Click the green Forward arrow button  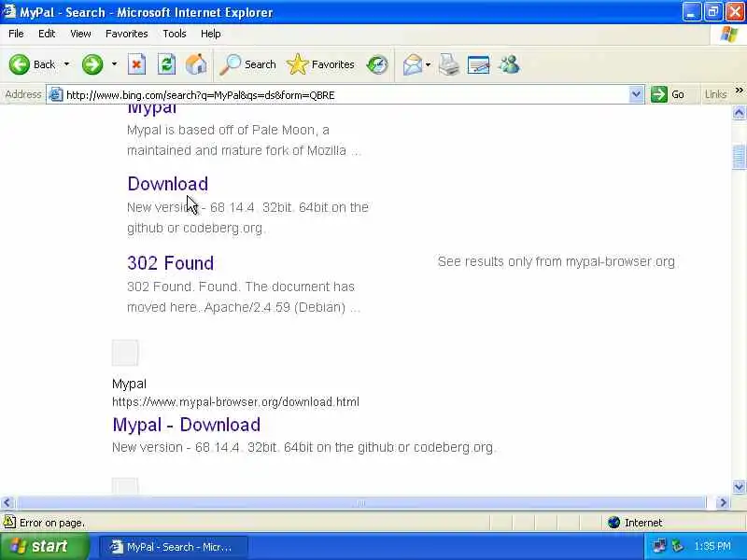92,64
